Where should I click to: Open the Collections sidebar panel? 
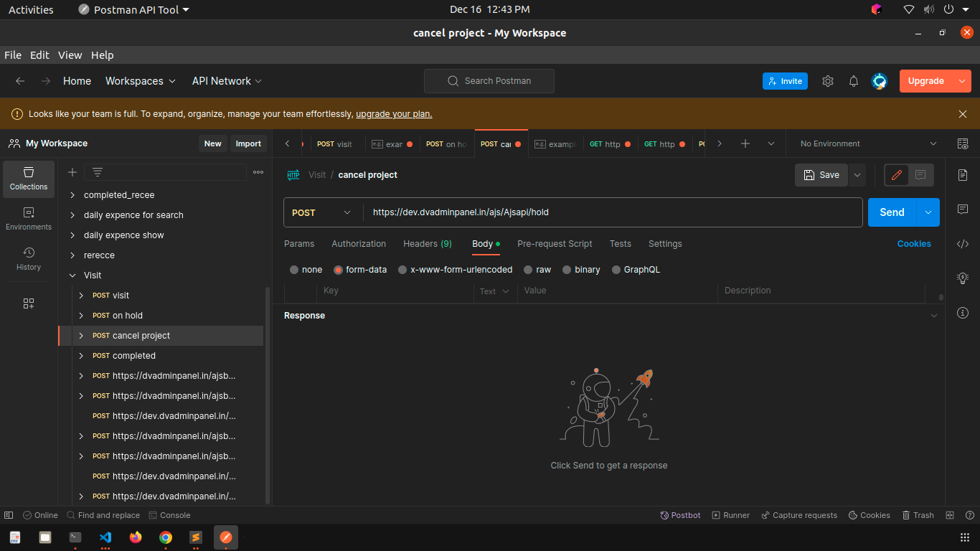click(x=29, y=179)
